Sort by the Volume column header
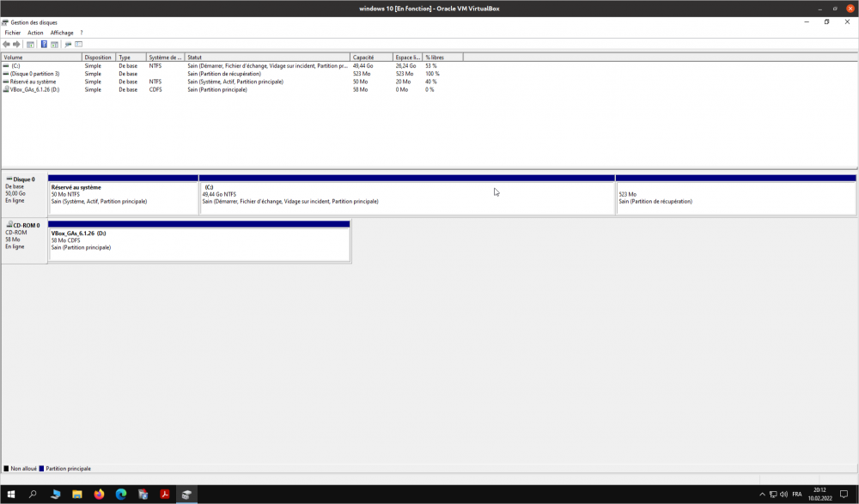The height and width of the screenshot is (504, 859). pyautogui.click(x=41, y=58)
